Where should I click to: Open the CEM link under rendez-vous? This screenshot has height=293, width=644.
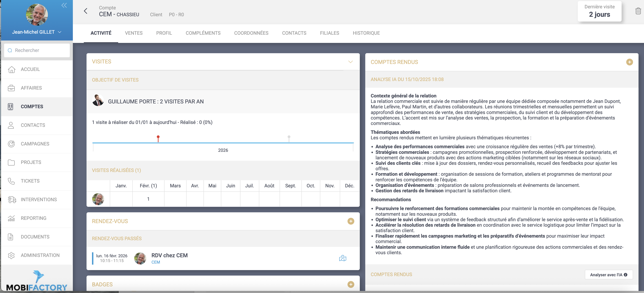point(155,262)
